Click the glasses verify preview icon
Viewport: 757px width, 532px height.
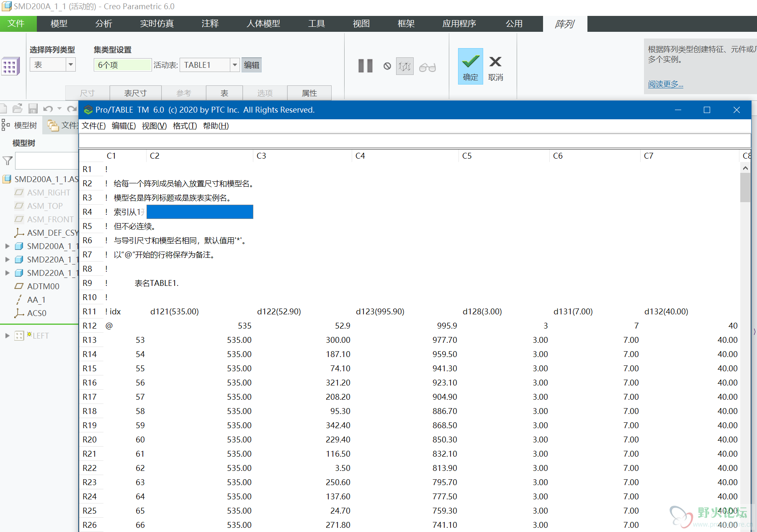[x=427, y=67]
